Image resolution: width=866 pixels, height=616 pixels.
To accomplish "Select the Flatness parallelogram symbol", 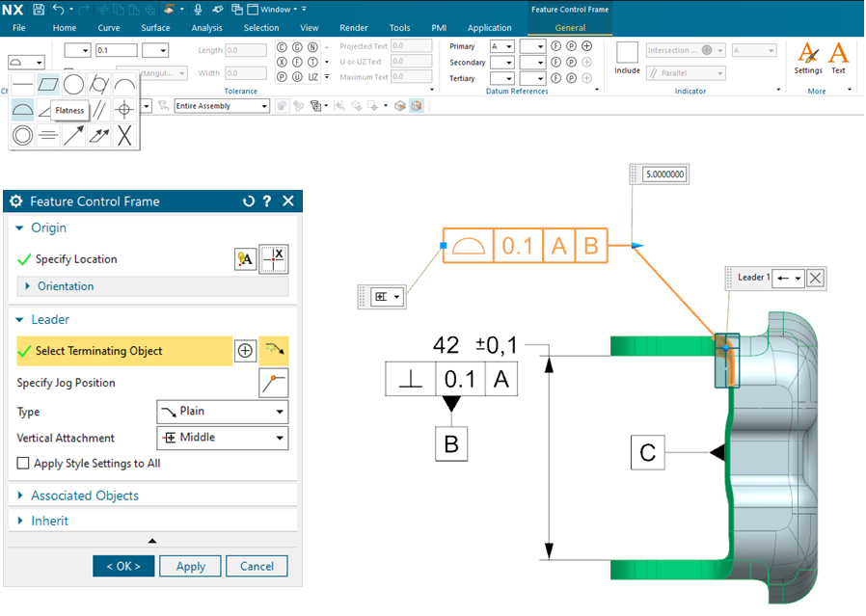I will point(48,85).
